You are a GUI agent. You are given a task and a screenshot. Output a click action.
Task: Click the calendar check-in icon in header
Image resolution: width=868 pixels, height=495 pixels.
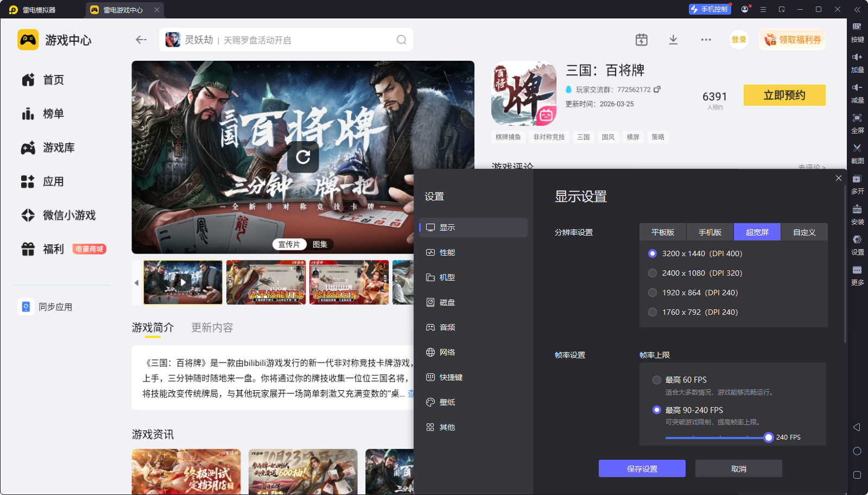[642, 40]
